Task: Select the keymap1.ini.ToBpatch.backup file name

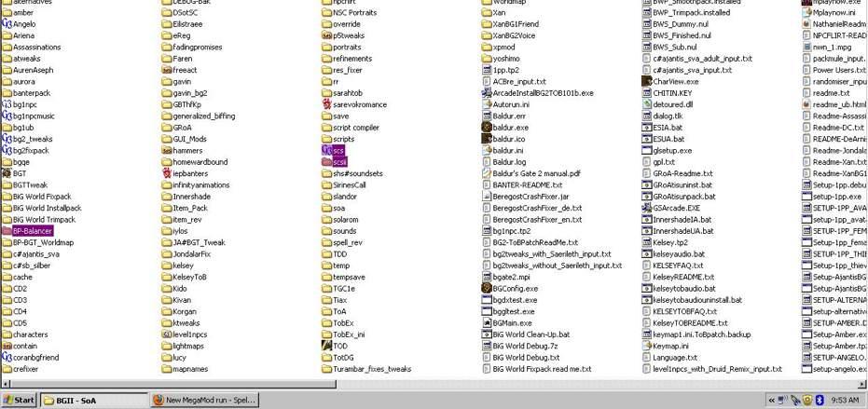Action: [x=702, y=334]
